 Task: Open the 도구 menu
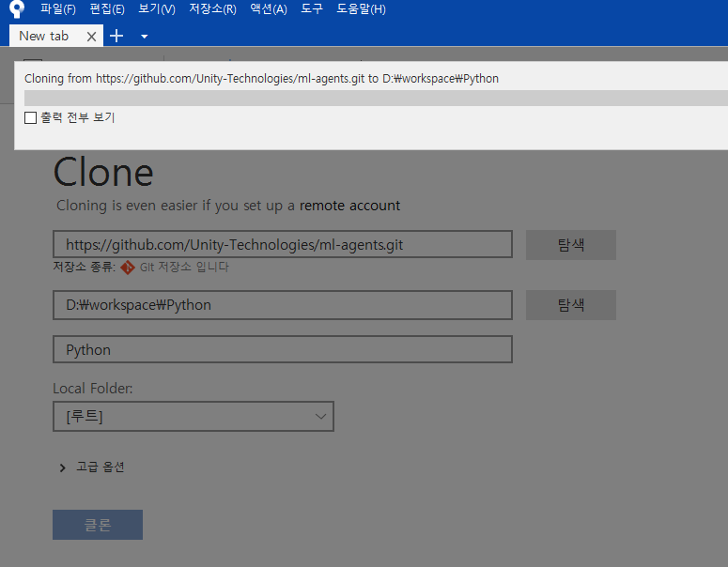[x=312, y=8]
